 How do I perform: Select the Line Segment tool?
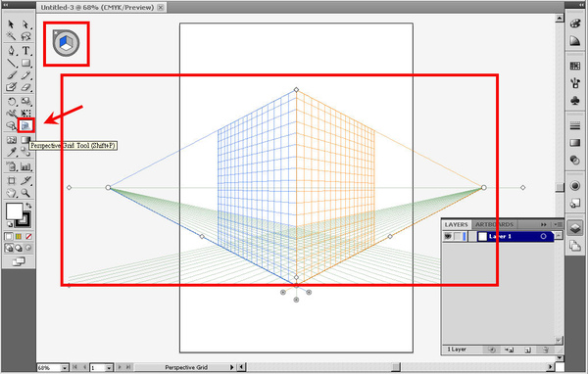tap(11, 63)
